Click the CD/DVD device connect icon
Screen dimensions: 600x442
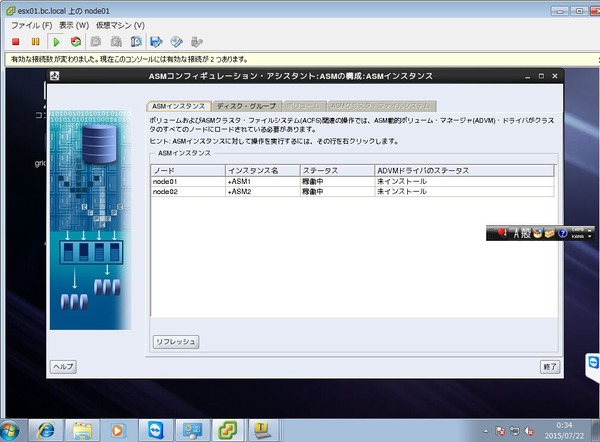[176, 42]
